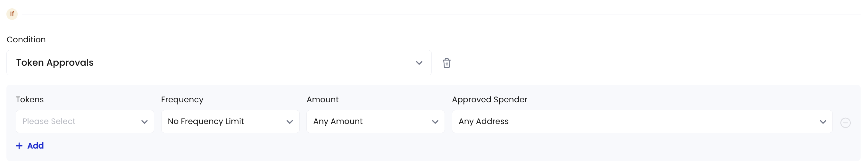Click the Frequency column label

(x=182, y=99)
